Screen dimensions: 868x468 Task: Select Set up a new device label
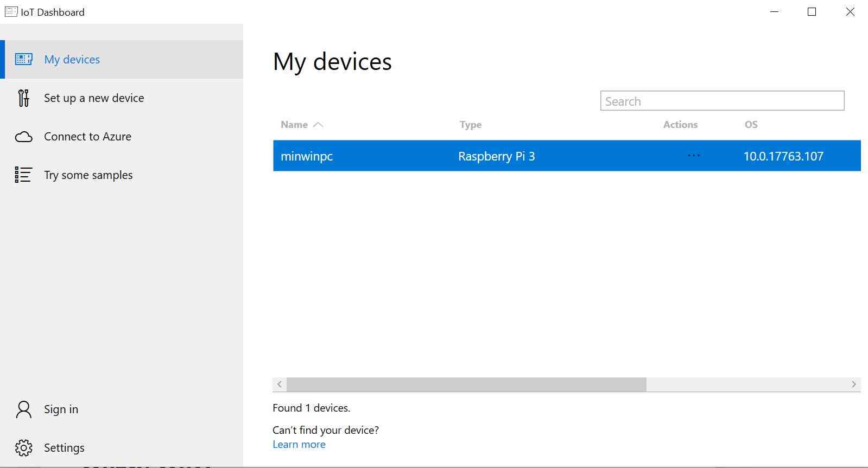click(x=94, y=98)
